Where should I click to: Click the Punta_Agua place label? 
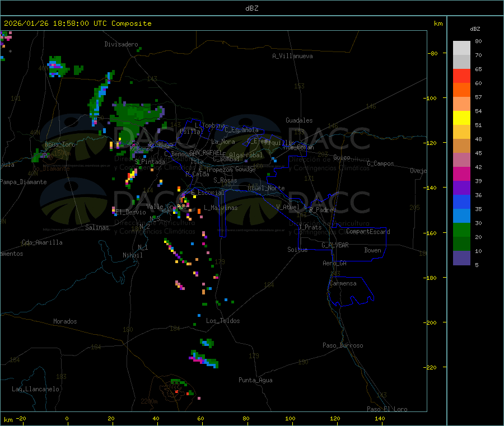255,380
